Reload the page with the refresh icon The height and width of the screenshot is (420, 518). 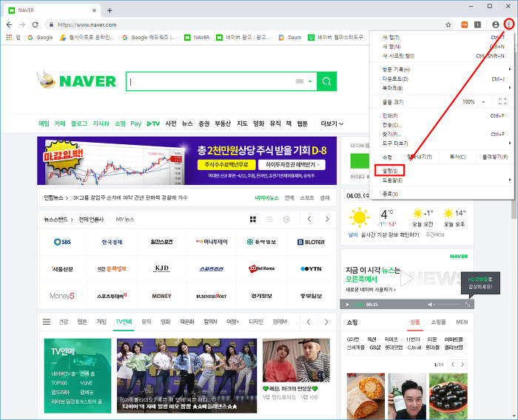click(36, 24)
